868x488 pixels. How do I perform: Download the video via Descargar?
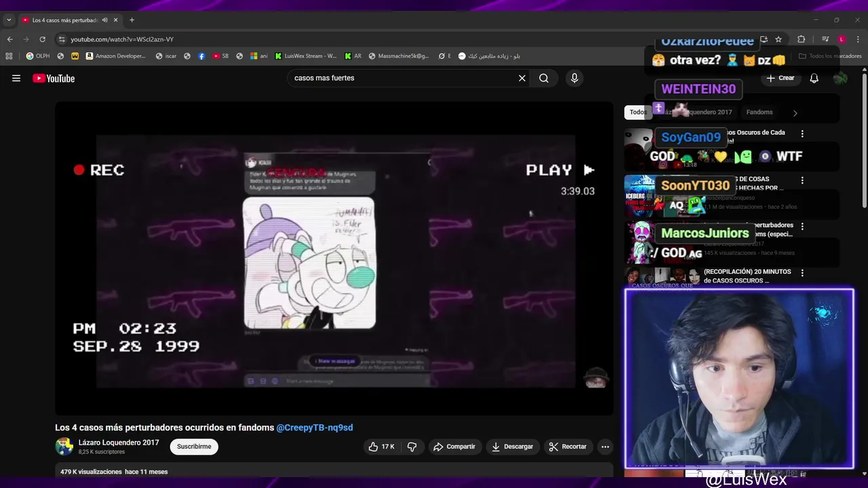pos(512,447)
